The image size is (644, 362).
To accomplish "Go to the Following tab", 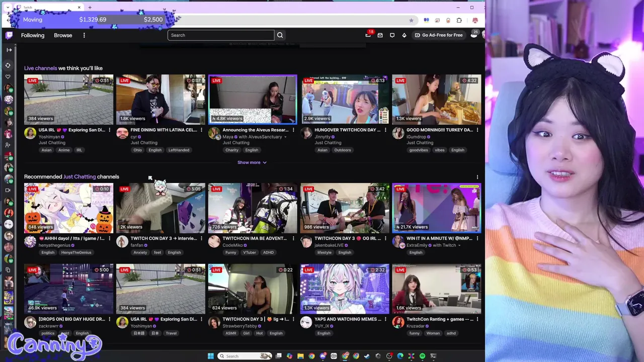I will (x=33, y=35).
